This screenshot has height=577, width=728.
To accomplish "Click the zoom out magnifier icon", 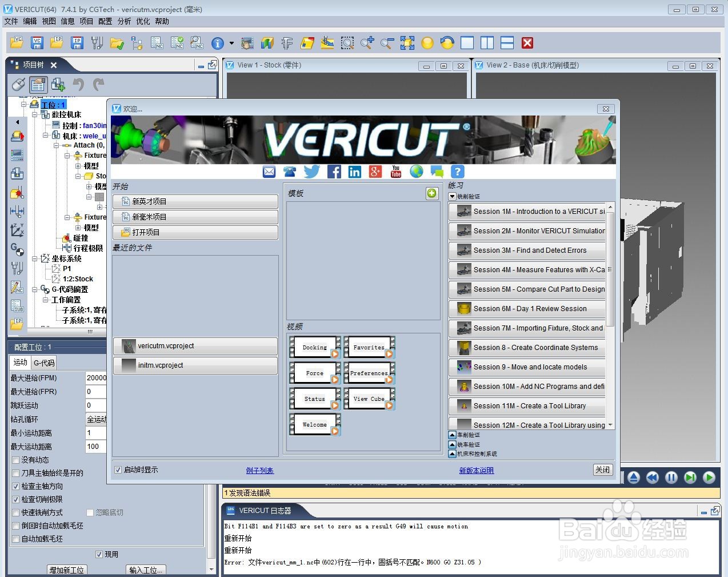I will click(x=387, y=43).
